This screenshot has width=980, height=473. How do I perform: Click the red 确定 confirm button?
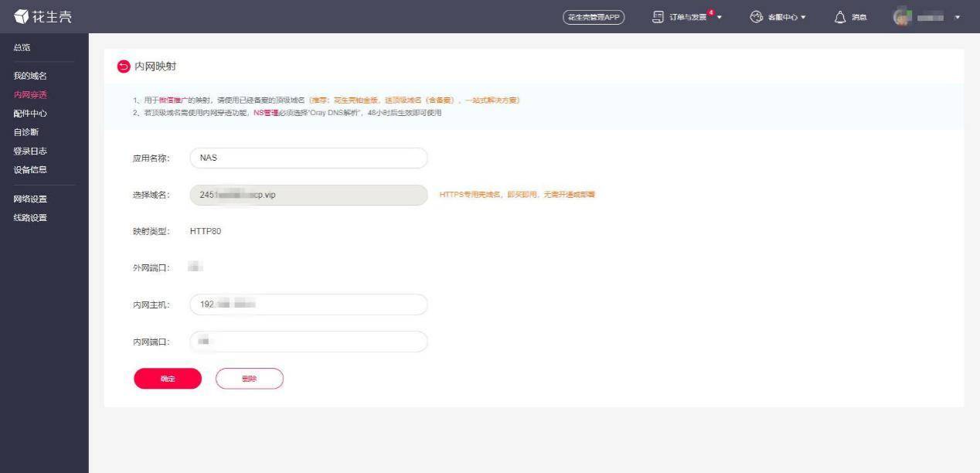pyautogui.click(x=168, y=379)
